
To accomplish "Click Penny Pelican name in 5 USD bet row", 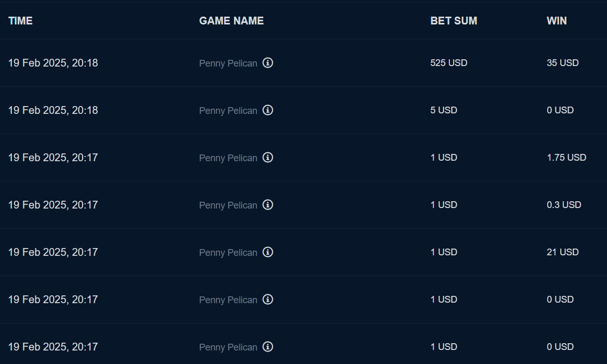I will coord(228,111).
